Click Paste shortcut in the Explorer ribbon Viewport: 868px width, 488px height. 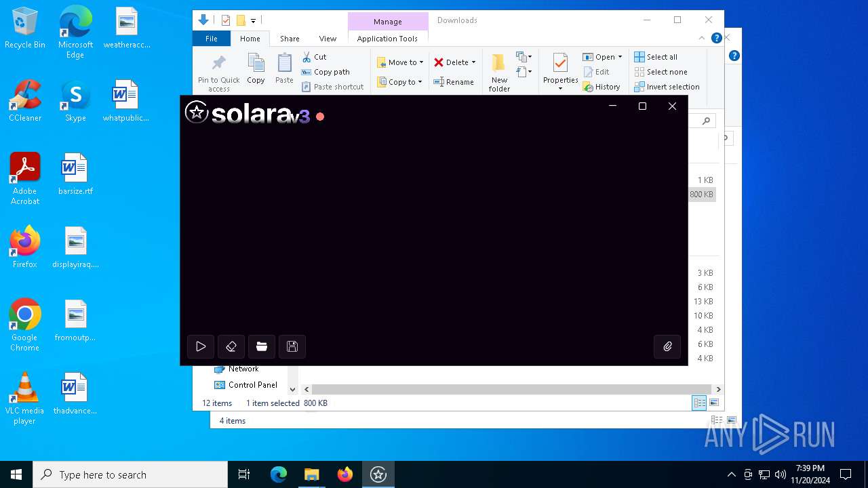tap(333, 87)
